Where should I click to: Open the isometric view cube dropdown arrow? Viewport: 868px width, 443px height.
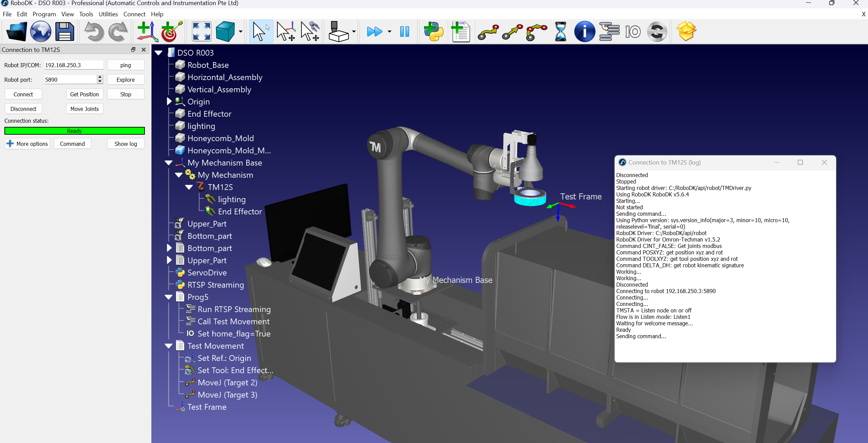(x=240, y=32)
